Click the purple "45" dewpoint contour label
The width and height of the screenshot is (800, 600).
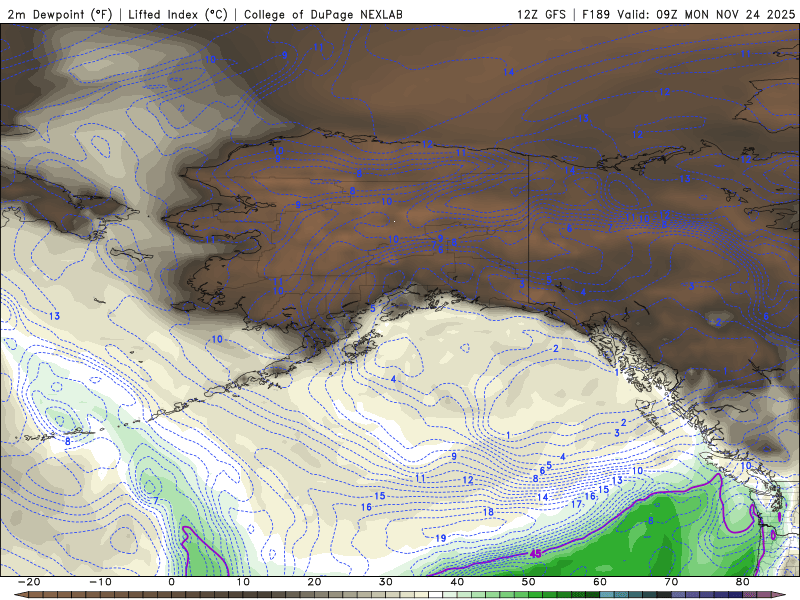tap(535, 554)
